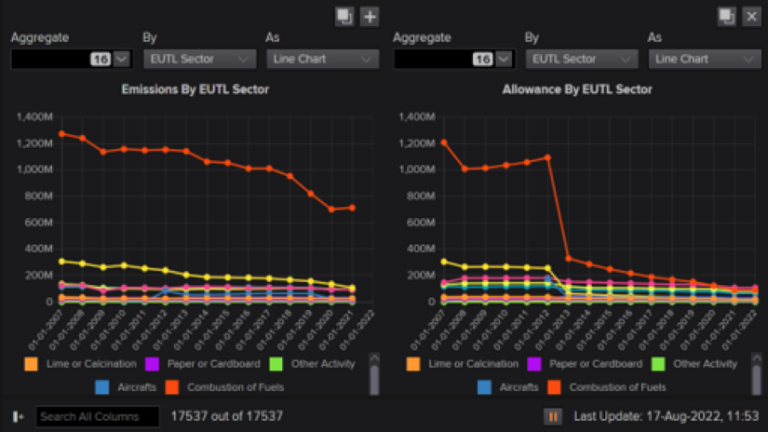Toggle the Combustion of Fuels swatch in the Allowance legend
Image resolution: width=768 pixels, height=432 pixels.
point(554,387)
